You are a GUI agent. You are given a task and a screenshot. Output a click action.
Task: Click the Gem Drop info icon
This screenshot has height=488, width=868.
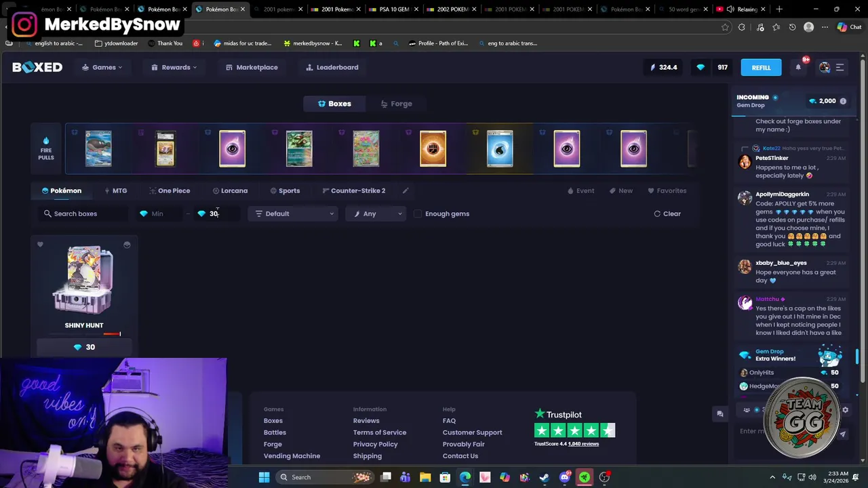click(x=843, y=101)
